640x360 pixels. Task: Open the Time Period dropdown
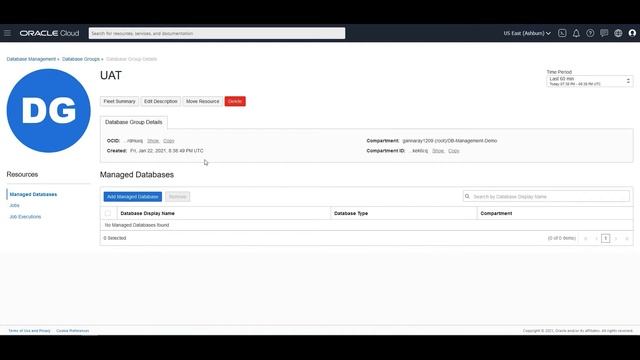(590, 81)
